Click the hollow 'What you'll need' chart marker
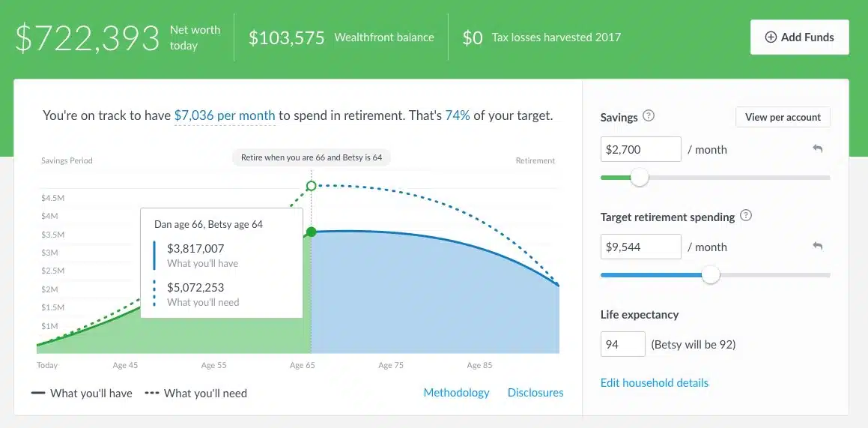Image resolution: width=868 pixels, height=428 pixels. tap(312, 184)
